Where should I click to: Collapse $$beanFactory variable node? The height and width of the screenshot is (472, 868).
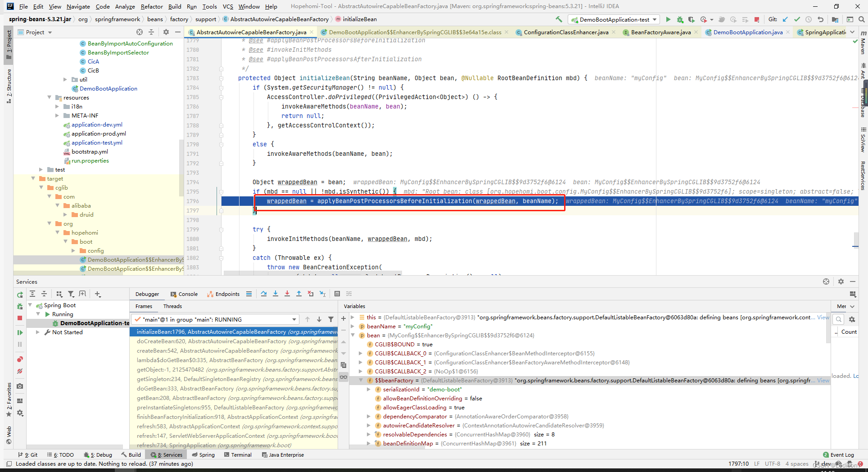[361, 380]
